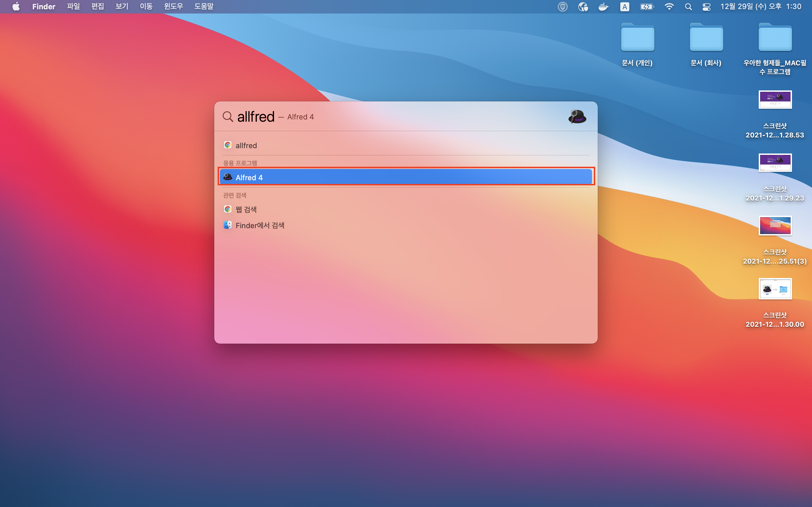Open the Apple menu
The width and height of the screenshot is (812, 507).
pos(16,7)
